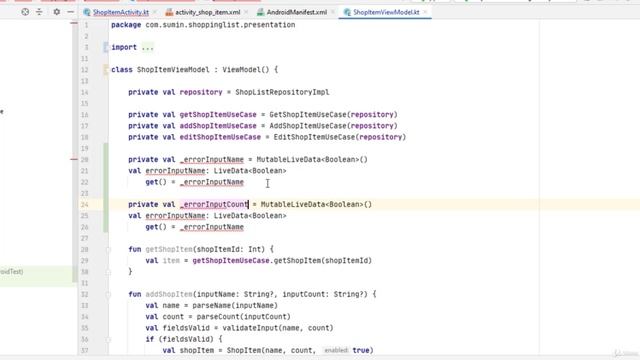Collapse addShopItem function fold marker on line 32
Viewport: 640px width, 360px height.
108,294
